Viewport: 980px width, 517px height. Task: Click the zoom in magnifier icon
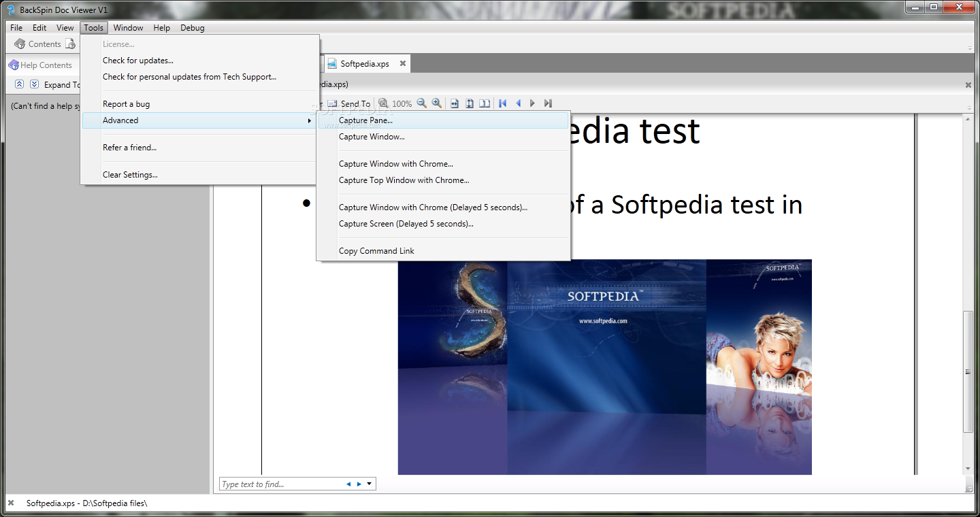coord(437,103)
